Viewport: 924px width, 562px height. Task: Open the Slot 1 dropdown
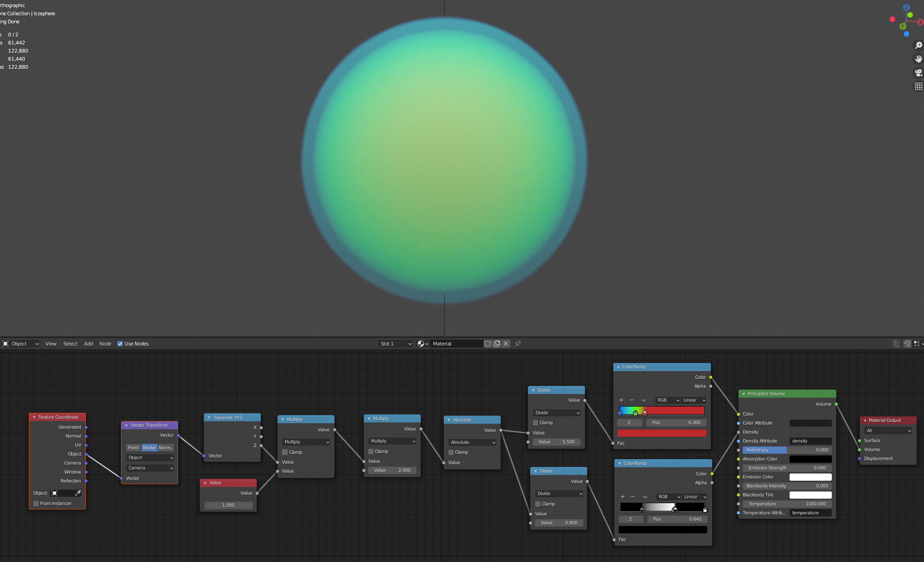tap(395, 344)
